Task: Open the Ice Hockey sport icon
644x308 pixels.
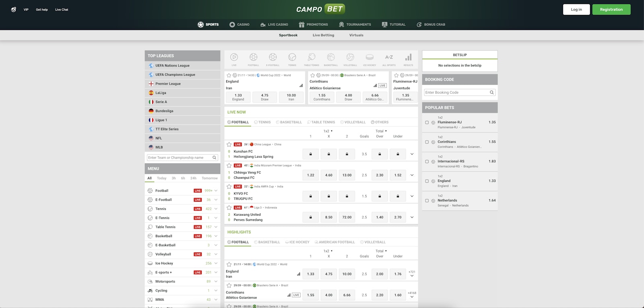Action: 369,58
